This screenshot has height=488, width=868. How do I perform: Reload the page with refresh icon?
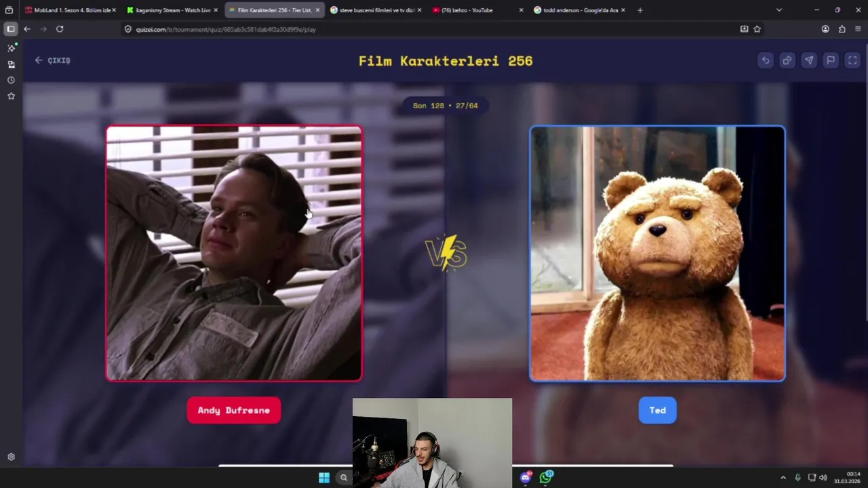click(x=60, y=29)
